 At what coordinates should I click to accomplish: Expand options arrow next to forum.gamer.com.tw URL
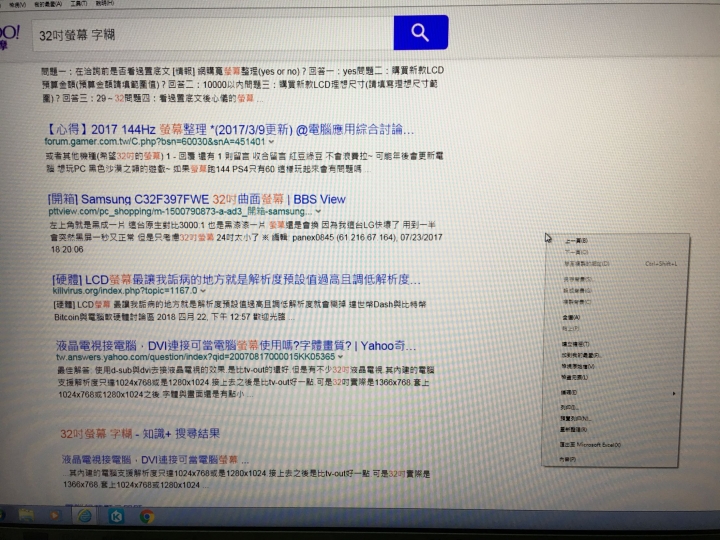coord(271,142)
